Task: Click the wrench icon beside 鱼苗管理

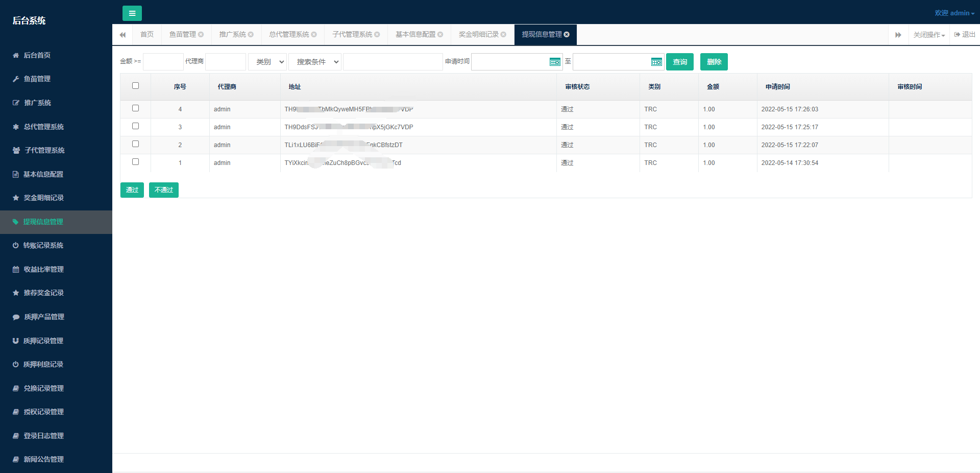Action: click(16, 79)
